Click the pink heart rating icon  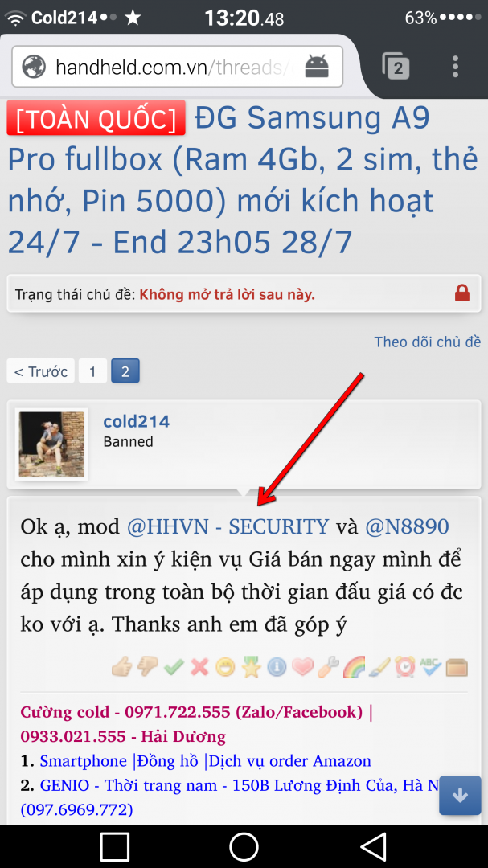point(302,667)
